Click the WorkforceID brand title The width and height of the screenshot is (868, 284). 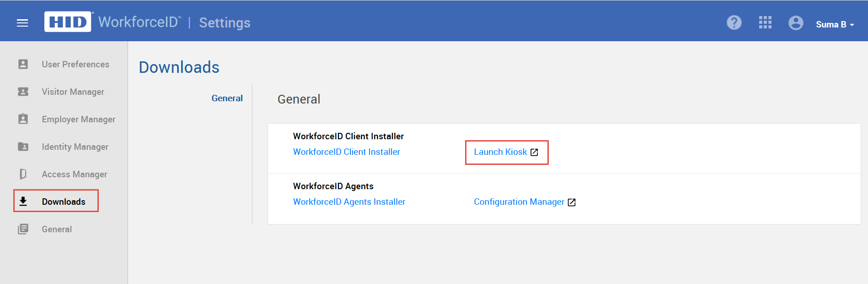pos(139,22)
